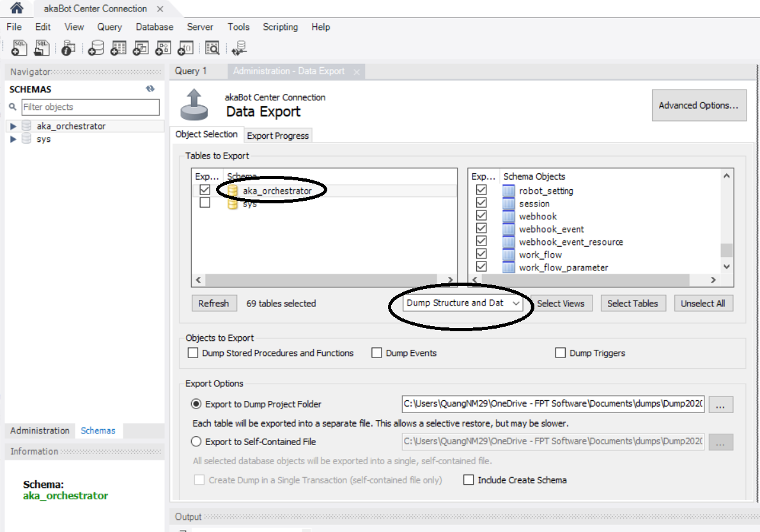Create a new function icon

click(x=185, y=47)
